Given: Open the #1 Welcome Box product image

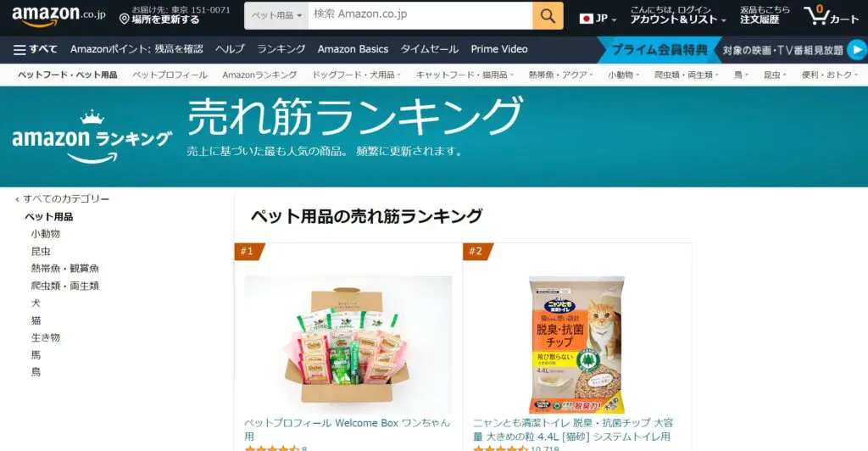Looking at the screenshot, I should tap(348, 344).
